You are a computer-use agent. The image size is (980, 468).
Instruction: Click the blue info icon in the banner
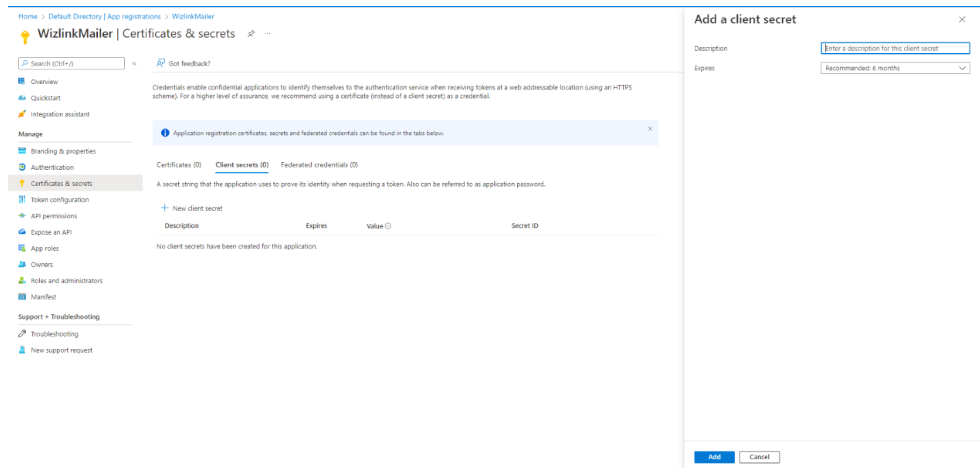click(165, 133)
